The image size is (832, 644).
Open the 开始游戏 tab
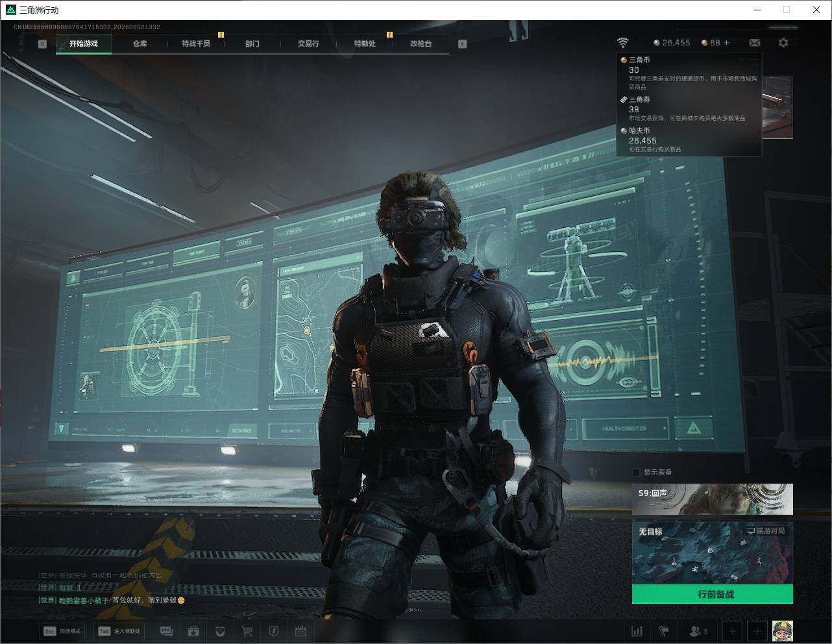(84, 43)
